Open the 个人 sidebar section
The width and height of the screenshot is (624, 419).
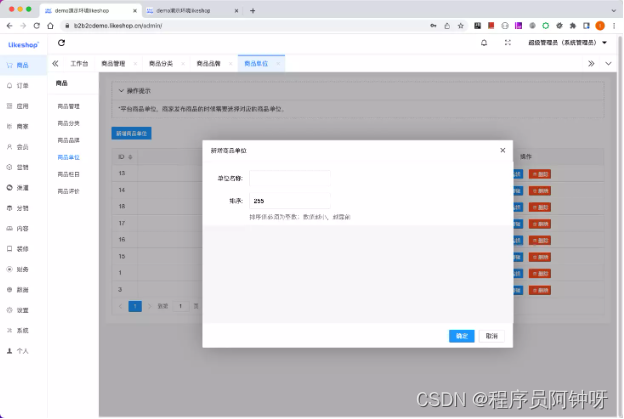point(18,351)
